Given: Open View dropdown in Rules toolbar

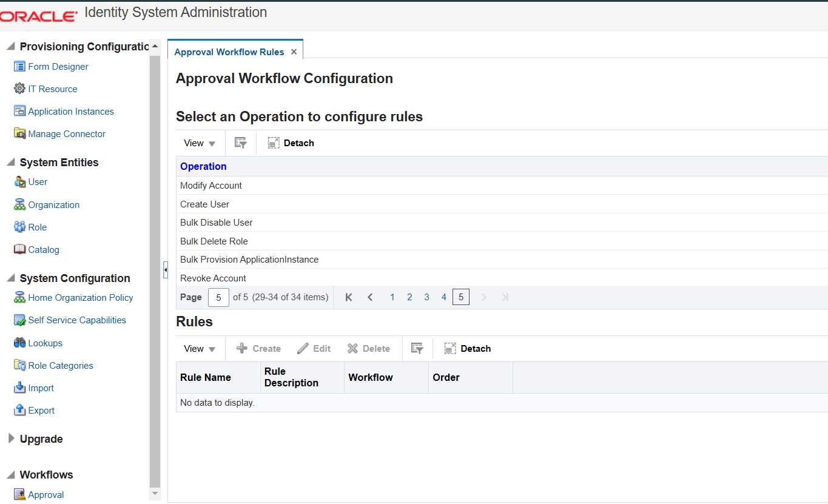Looking at the screenshot, I should [x=200, y=349].
